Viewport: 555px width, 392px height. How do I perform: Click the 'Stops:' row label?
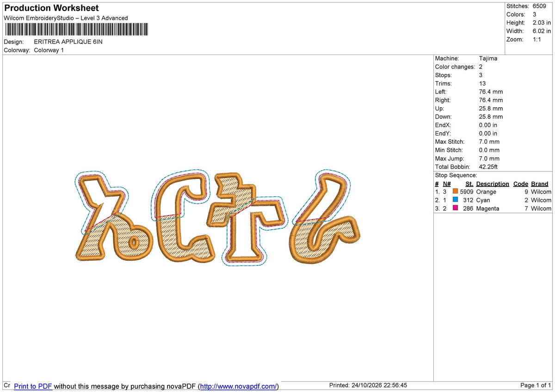coord(444,75)
